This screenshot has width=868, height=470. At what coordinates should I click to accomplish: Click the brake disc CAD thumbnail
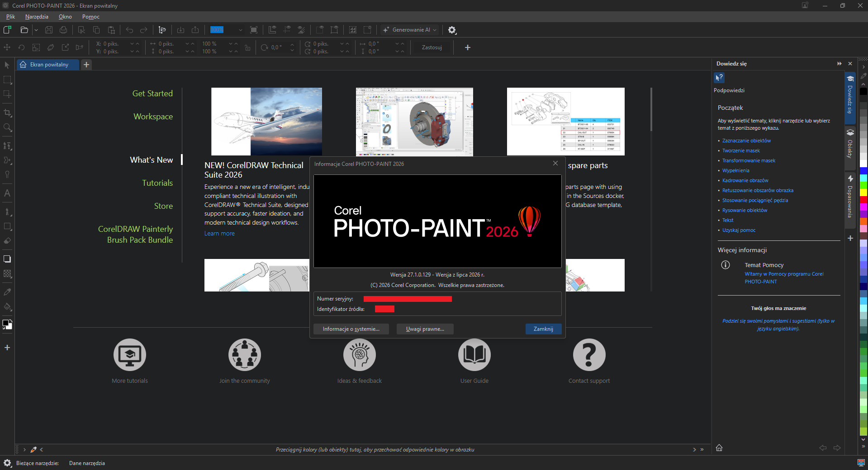(414, 122)
